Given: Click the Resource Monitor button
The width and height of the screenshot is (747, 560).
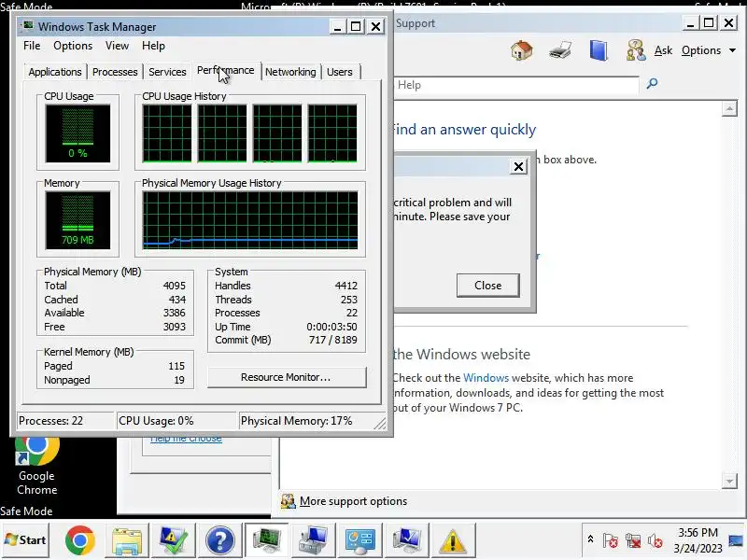Looking at the screenshot, I should [x=287, y=377].
